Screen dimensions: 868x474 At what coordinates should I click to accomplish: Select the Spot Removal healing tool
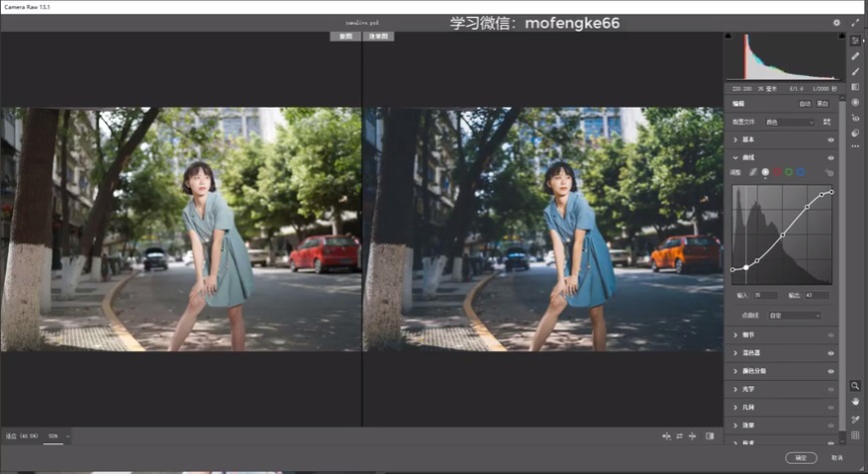tap(855, 56)
